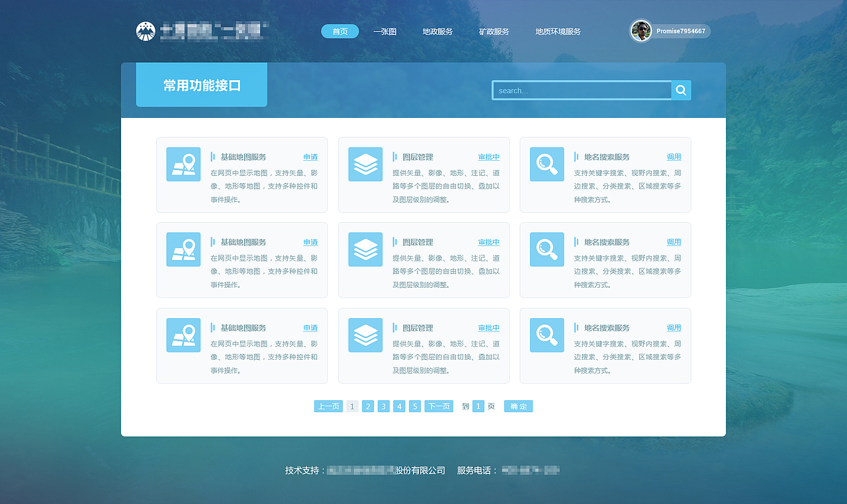Open the 地质环境服务 page
847x504 pixels.
(x=557, y=31)
